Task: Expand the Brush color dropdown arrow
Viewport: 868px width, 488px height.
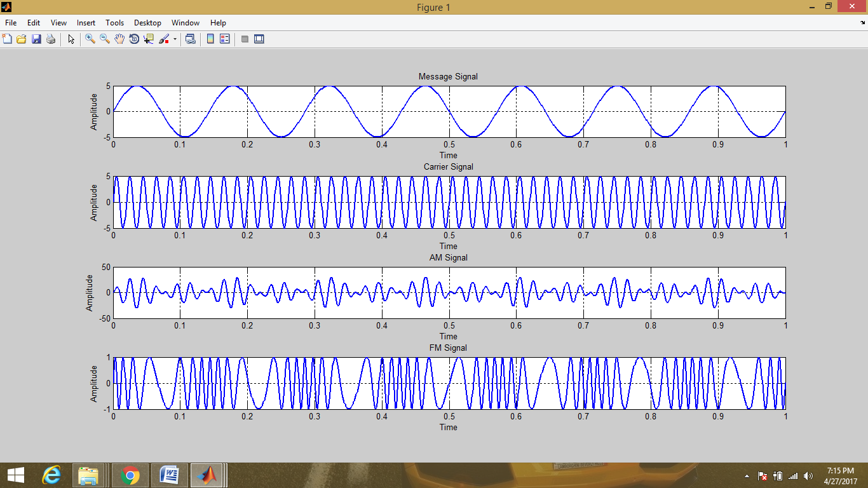Action: [x=175, y=39]
